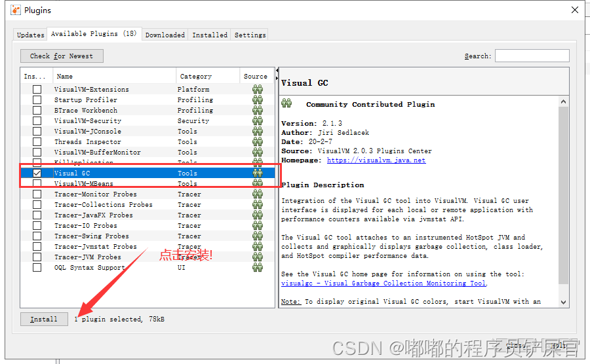Check the VisualVM-JConsole install checkbox
Viewport: 590px width, 364px height.
[37, 132]
